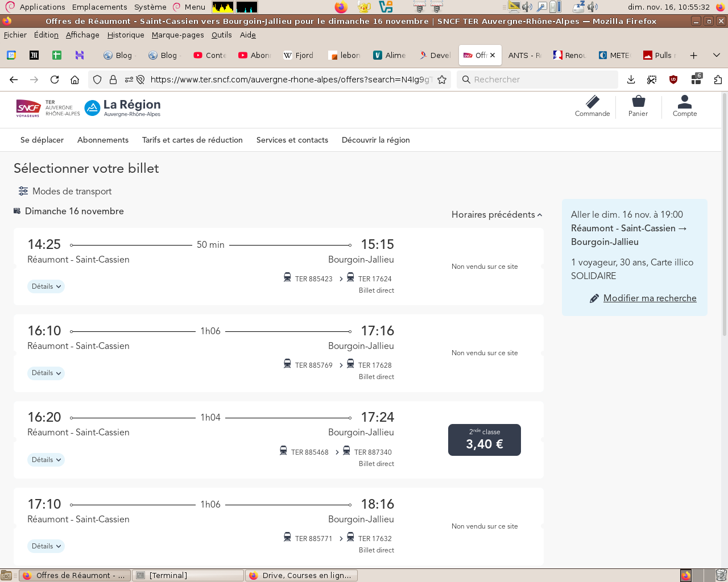Viewport: 728px width, 582px height.
Task: Open the Historique menu in Firefox
Action: tap(126, 35)
